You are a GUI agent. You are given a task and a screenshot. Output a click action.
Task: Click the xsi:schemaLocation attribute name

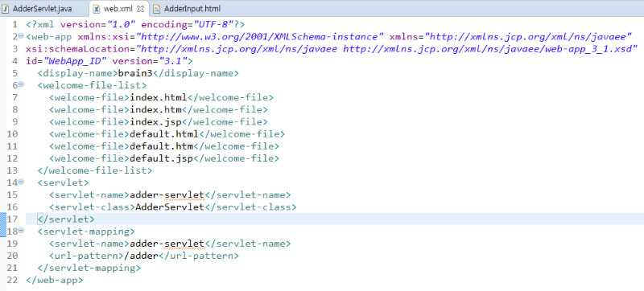[80, 49]
